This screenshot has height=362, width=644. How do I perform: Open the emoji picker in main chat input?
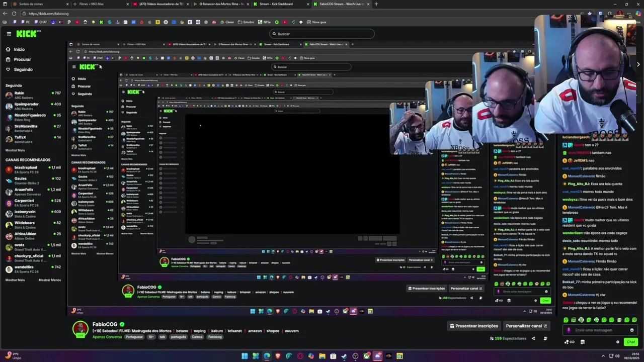click(x=632, y=330)
